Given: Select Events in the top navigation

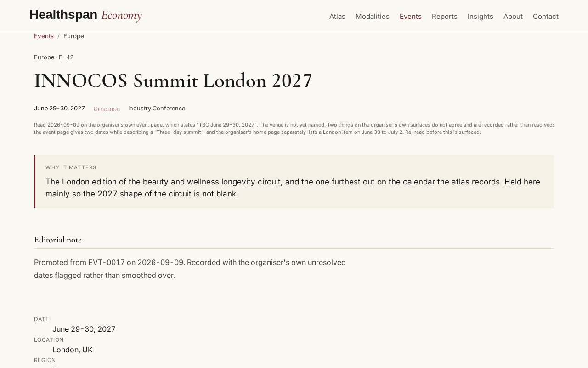Looking at the screenshot, I should 411,17.
